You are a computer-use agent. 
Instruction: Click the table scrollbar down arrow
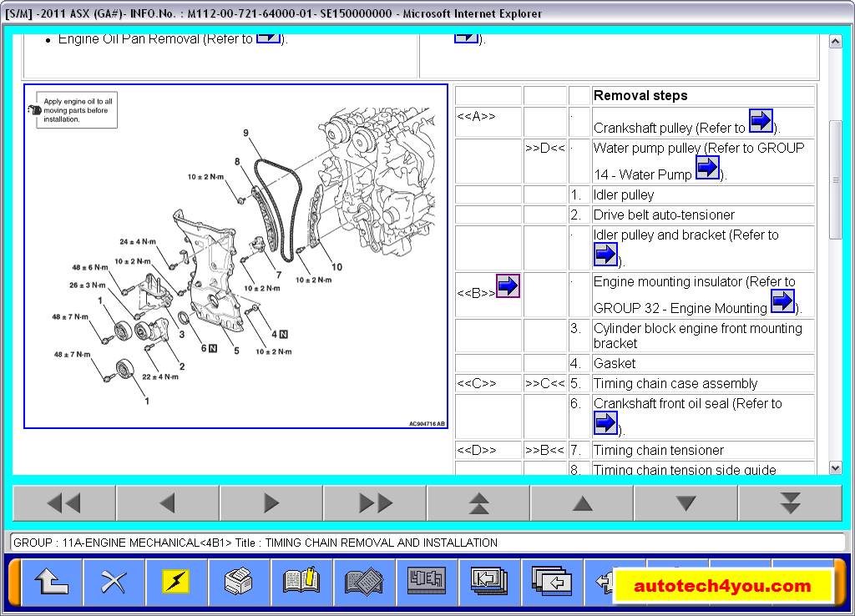coord(835,467)
